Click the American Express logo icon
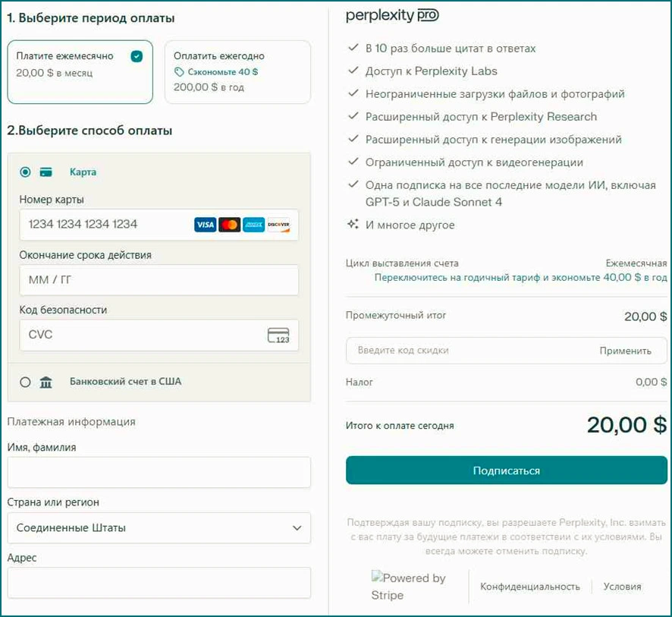This screenshot has width=672, height=617. 254,225
